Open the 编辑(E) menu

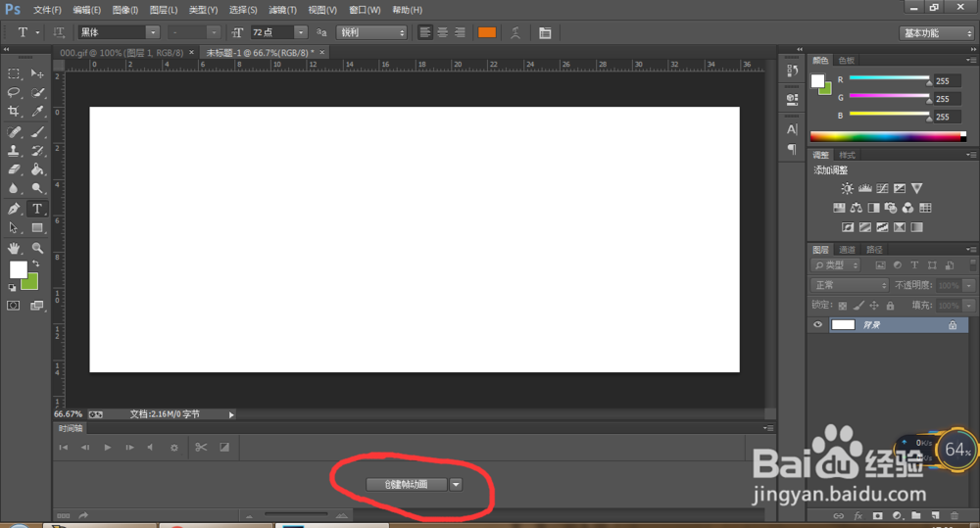[87, 10]
